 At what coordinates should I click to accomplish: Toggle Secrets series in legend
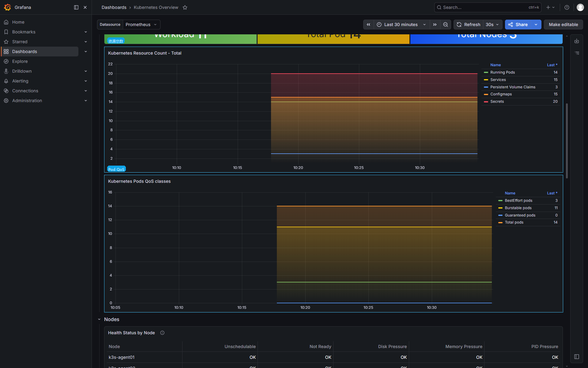point(497,102)
